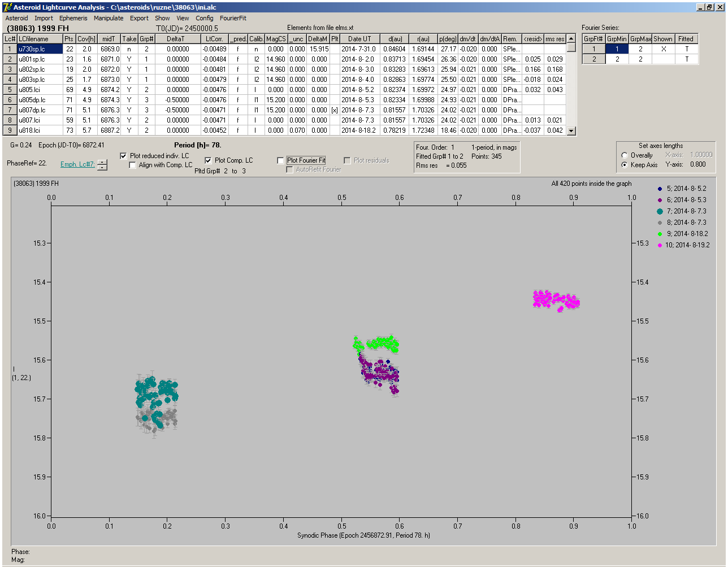Click the LCfilename column header
Viewport: 728px width, 567px height.
pos(40,39)
